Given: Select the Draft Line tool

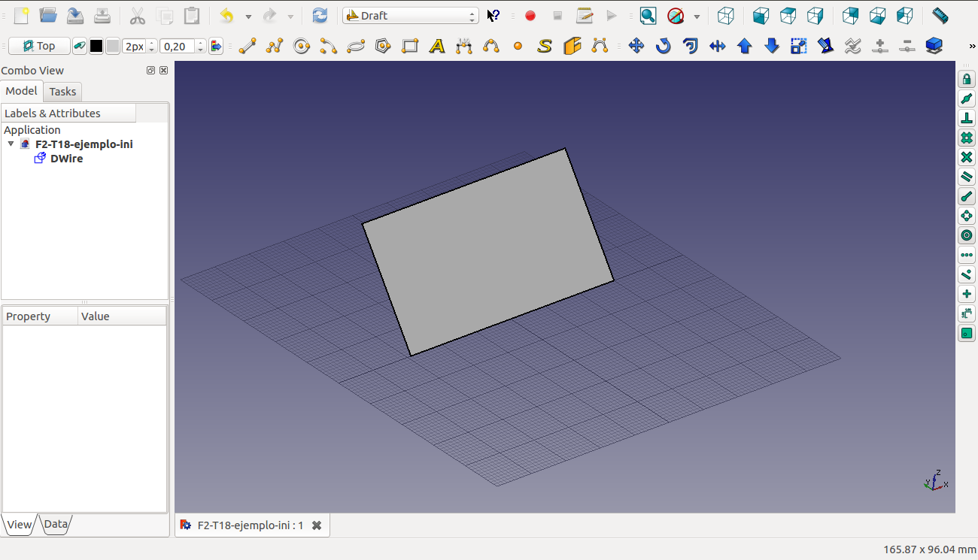Looking at the screenshot, I should [248, 47].
